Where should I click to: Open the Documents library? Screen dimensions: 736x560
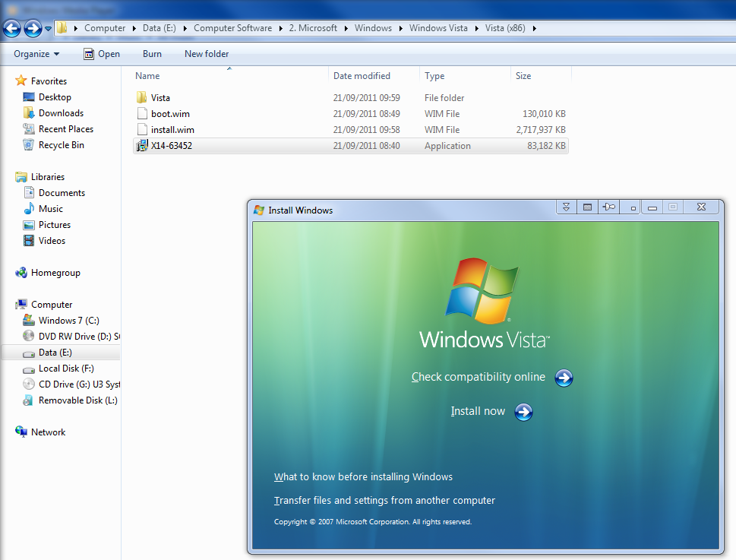(x=62, y=193)
